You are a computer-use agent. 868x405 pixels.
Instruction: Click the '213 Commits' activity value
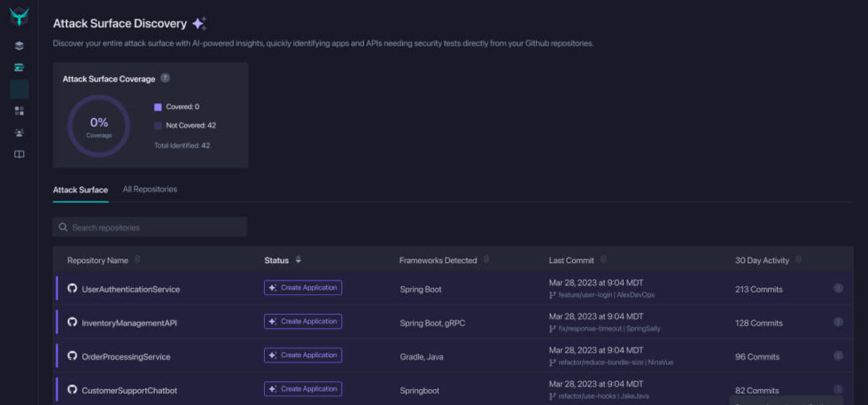coord(759,289)
